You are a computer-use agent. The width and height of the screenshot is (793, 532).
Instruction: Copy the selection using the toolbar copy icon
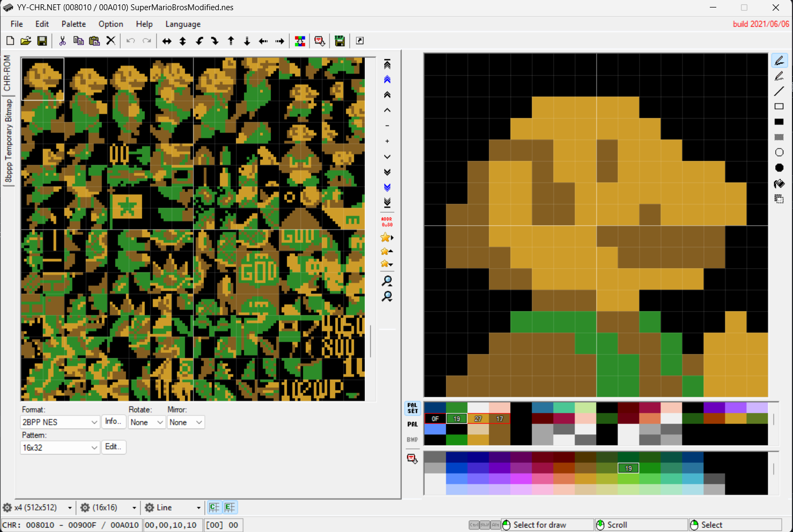[78, 41]
